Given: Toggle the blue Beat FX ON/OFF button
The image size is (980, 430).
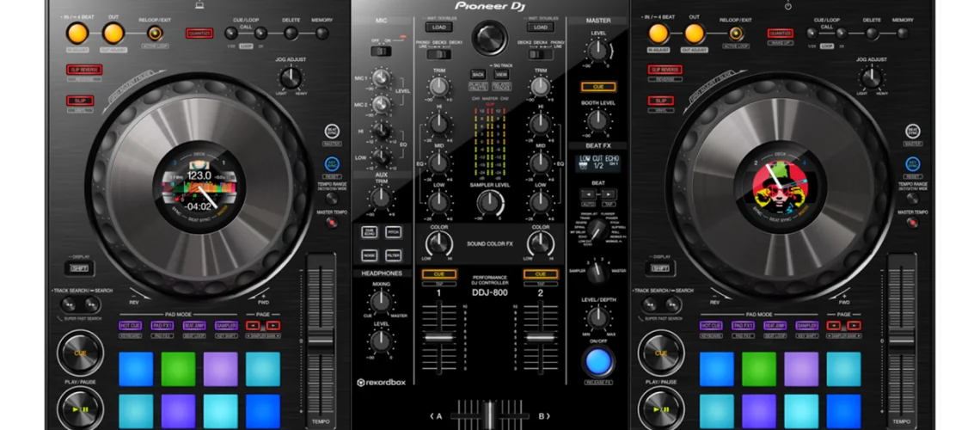Looking at the screenshot, I should (x=598, y=360).
